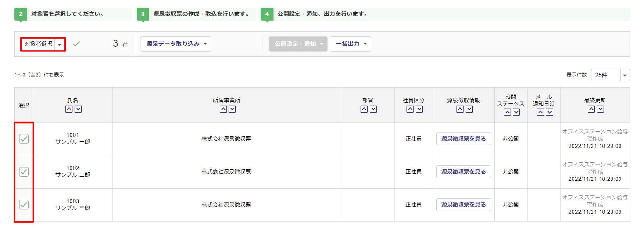
Task: Click 正社員 in サンプル 二郎 row
Action: click(x=413, y=171)
